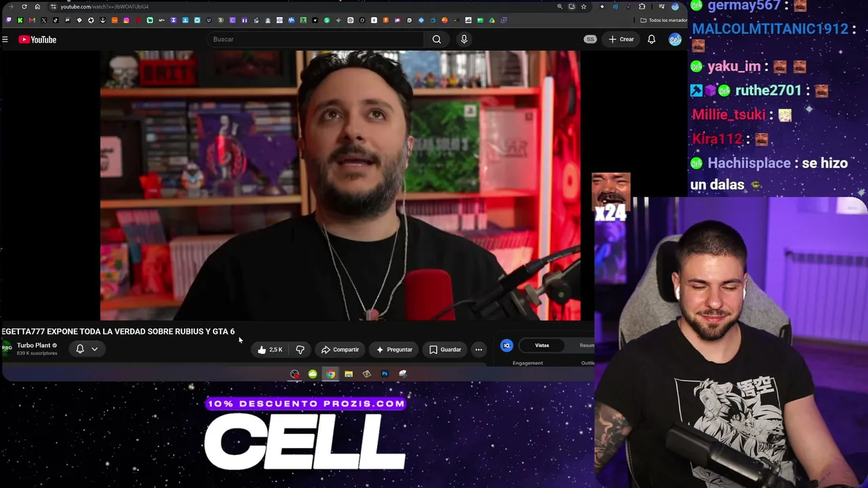Open the Preguntar AI button
This screenshot has width=868, height=488.
click(394, 350)
